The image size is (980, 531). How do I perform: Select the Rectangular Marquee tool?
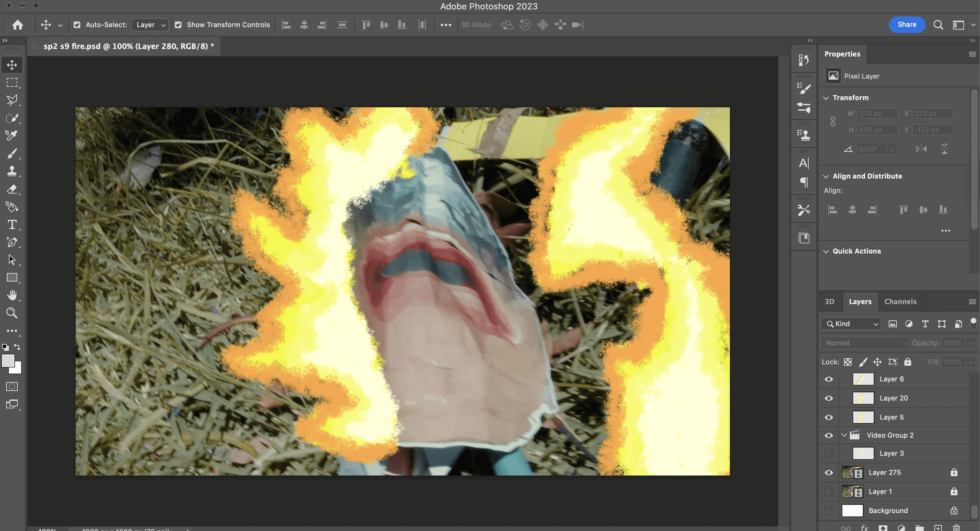[12, 82]
